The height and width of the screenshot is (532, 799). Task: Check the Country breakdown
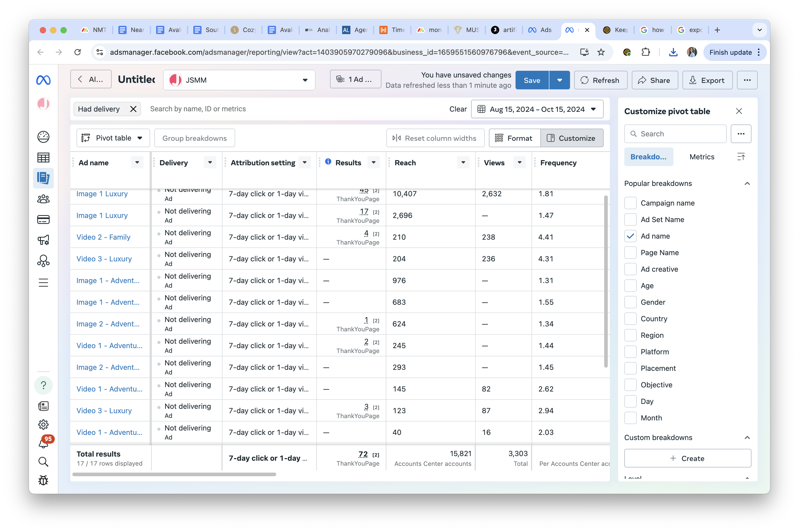tap(630, 319)
